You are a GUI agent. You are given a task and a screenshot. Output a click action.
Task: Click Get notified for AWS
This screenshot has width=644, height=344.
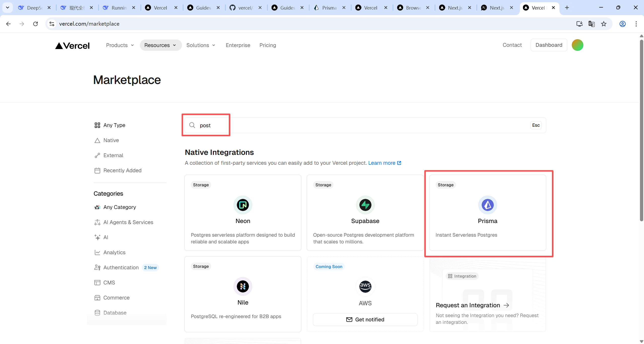(x=365, y=320)
